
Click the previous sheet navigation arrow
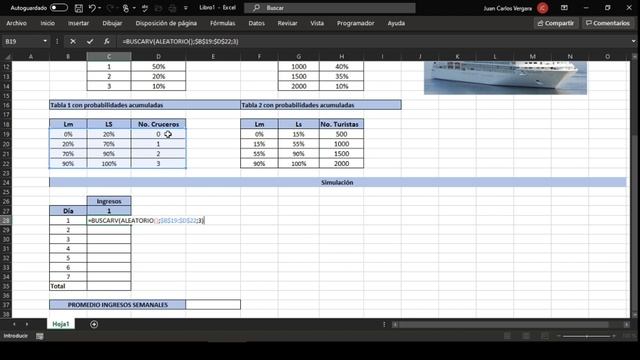pos(14,324)
